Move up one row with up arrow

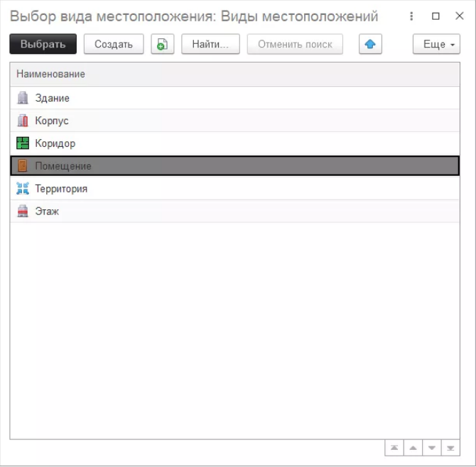pos(413,448)
